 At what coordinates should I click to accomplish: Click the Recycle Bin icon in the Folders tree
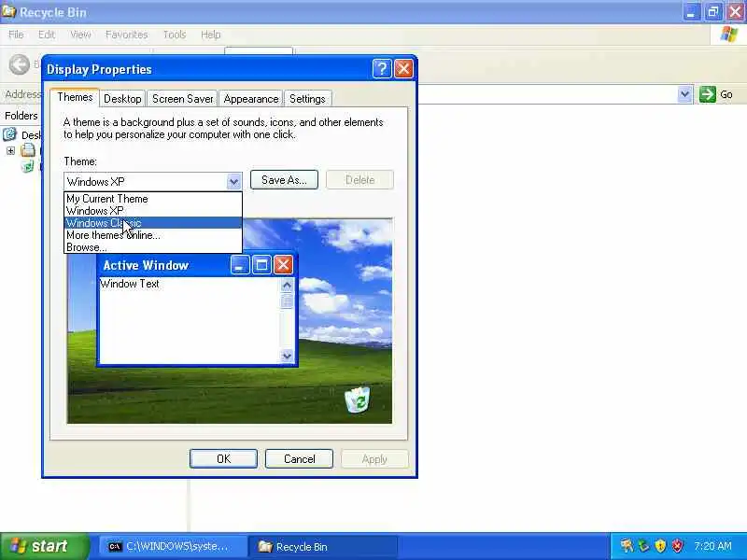28,167
